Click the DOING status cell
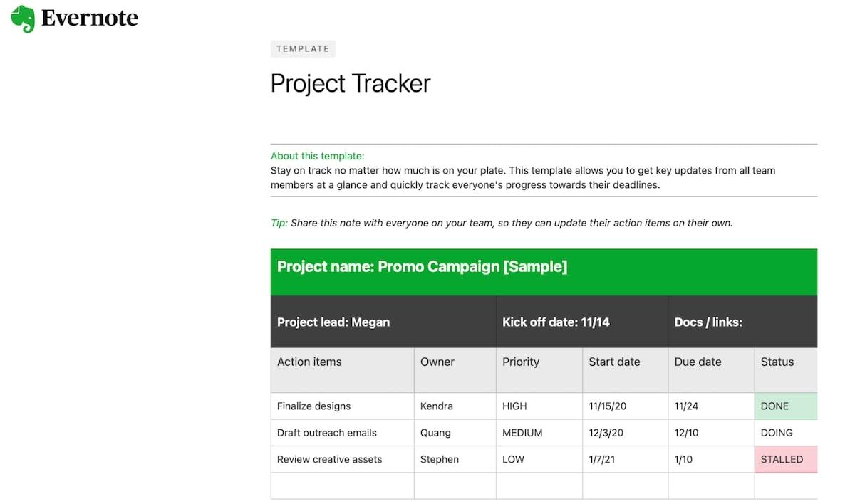 pos(777,433)
